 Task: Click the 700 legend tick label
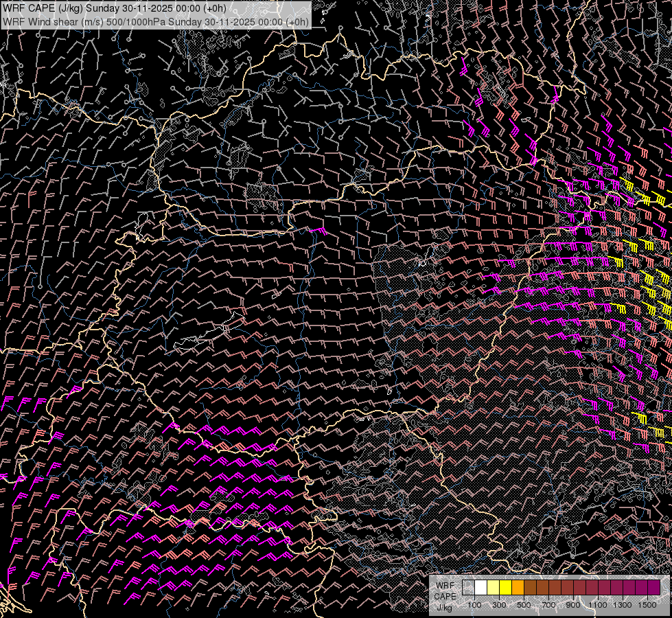(548, 605)
